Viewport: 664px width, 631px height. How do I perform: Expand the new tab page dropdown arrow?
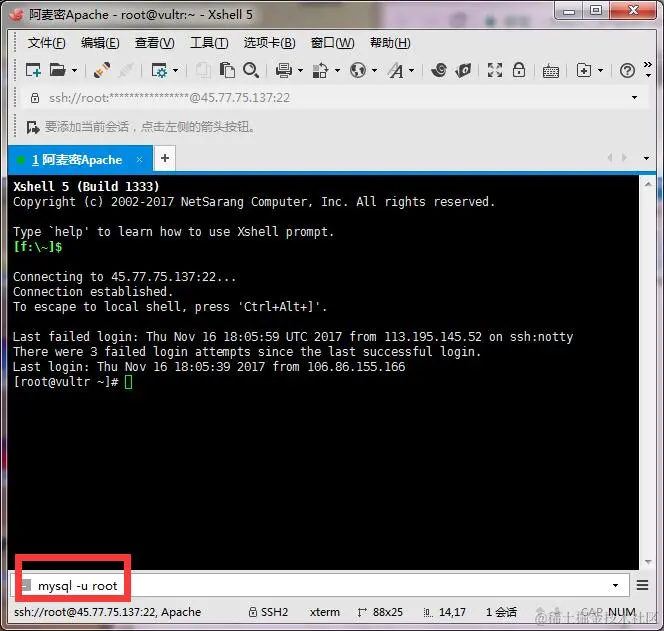[600, 70]
